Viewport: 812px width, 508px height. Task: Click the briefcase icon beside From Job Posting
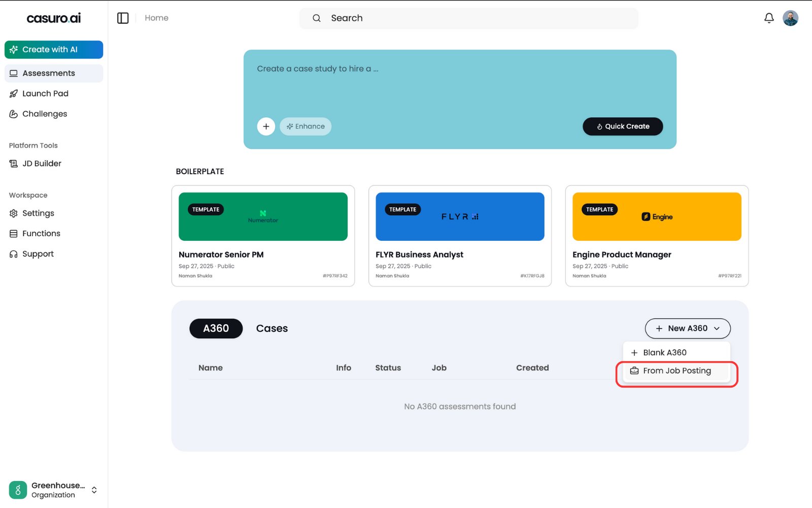coord(634,371)
